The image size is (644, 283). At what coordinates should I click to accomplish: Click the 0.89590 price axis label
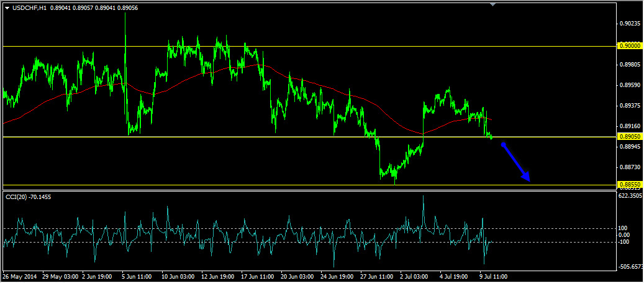[630, 85]
